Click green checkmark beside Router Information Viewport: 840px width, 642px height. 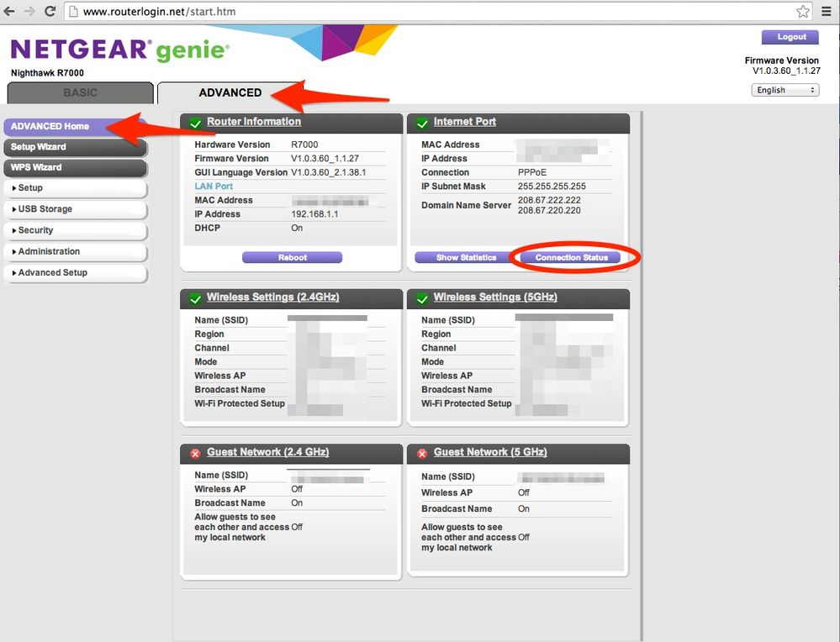pos(195,124)
